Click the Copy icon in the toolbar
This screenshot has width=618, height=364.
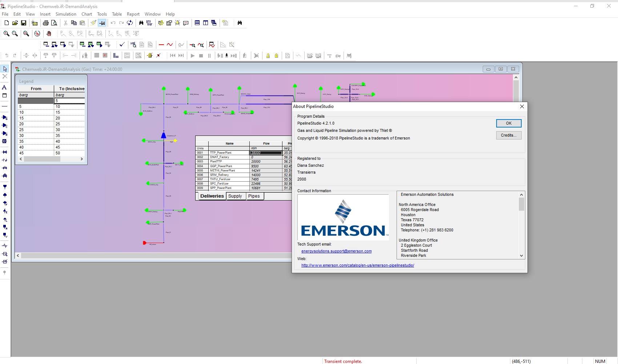coord(74,23)
